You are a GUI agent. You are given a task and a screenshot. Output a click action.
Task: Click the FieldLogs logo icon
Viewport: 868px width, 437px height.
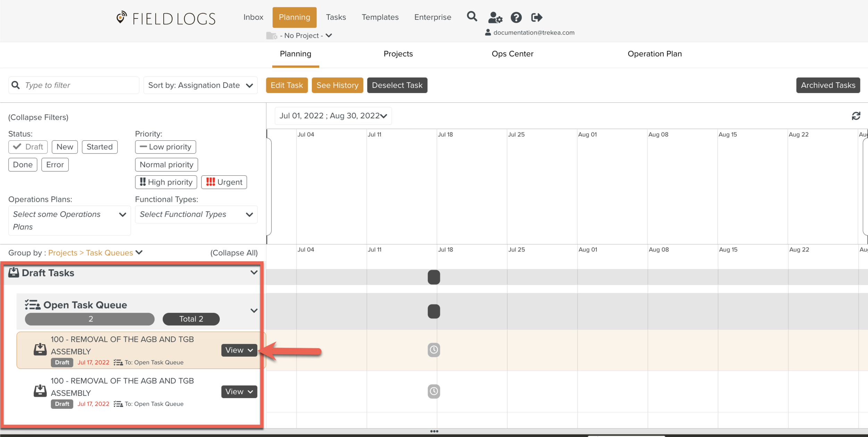click(122, 17)
